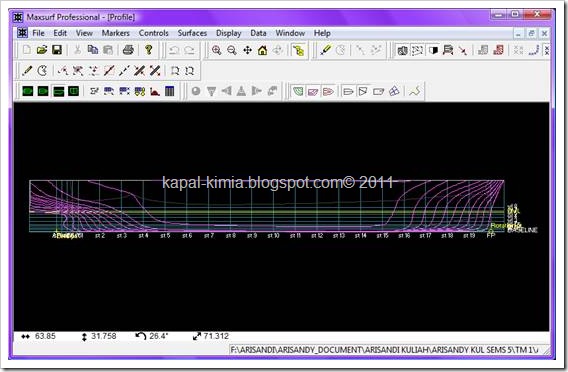
Task: Click the Copy icon in the toolbar
Action: 93,50
